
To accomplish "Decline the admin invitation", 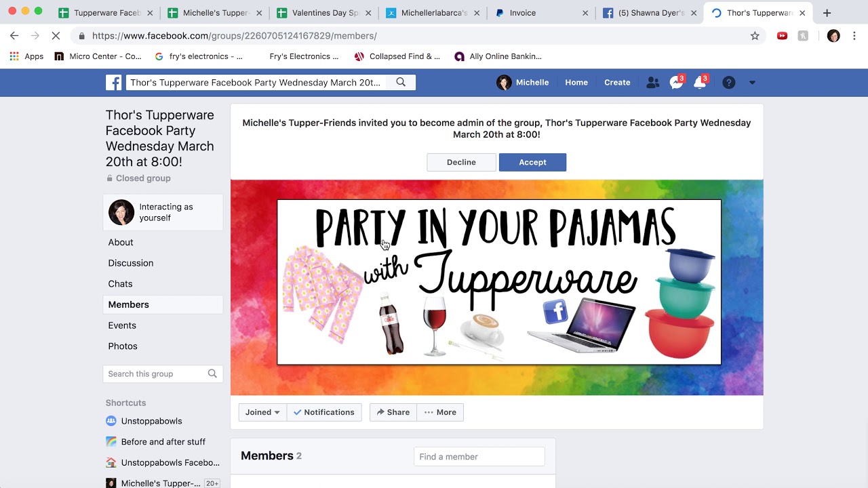I will [461, 162].
